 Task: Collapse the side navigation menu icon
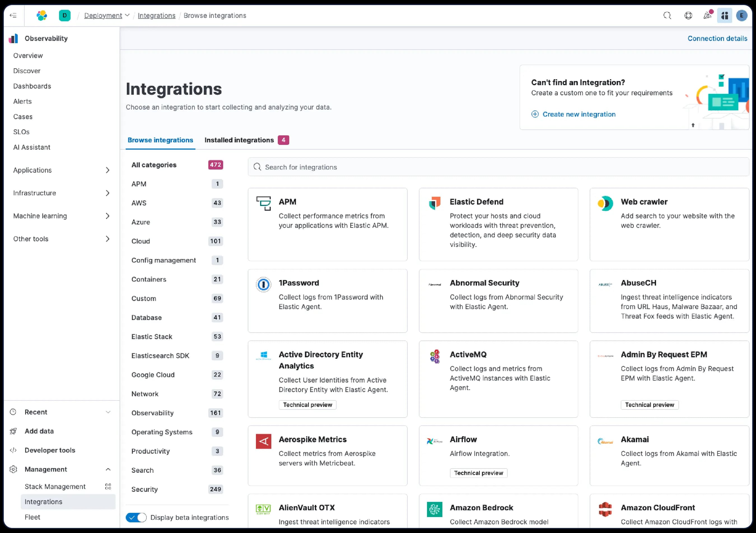click(x=13, y=15)
